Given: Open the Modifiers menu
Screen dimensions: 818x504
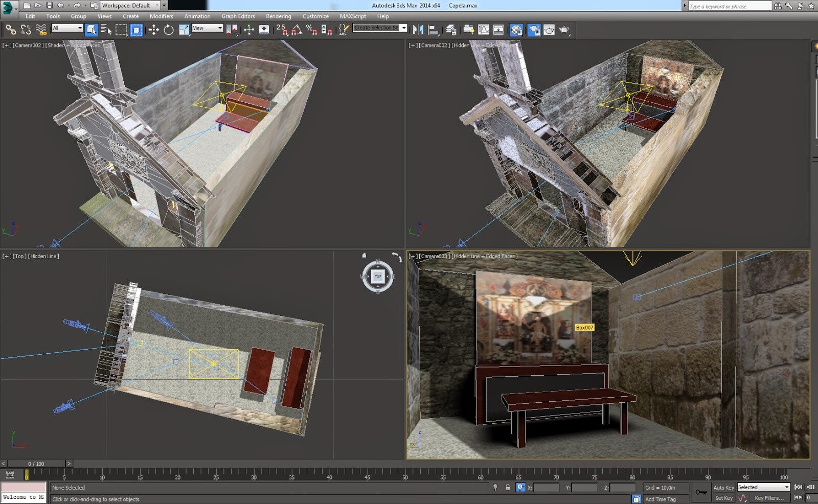Looking at the screenshot, I should pos(161,16).
